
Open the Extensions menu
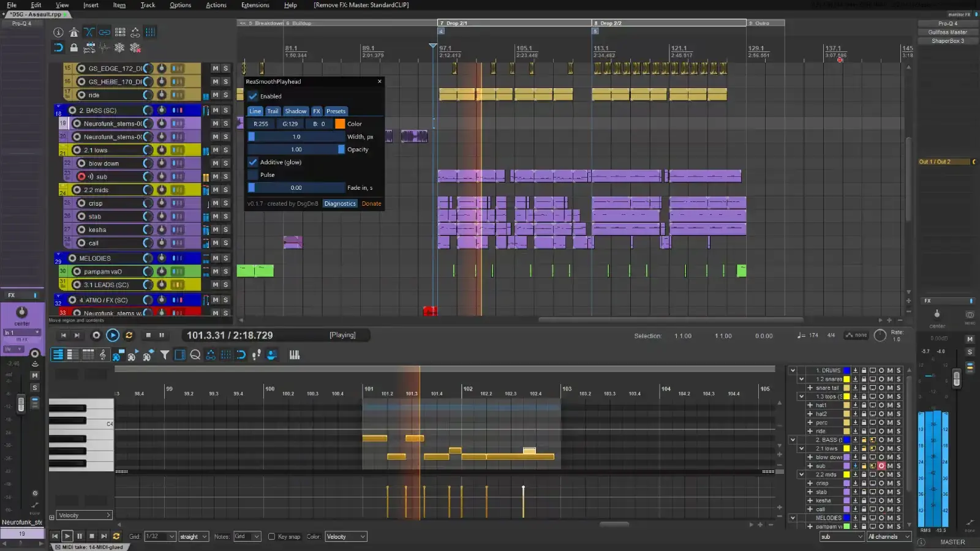pyautogui.click(x=255, y=5)
